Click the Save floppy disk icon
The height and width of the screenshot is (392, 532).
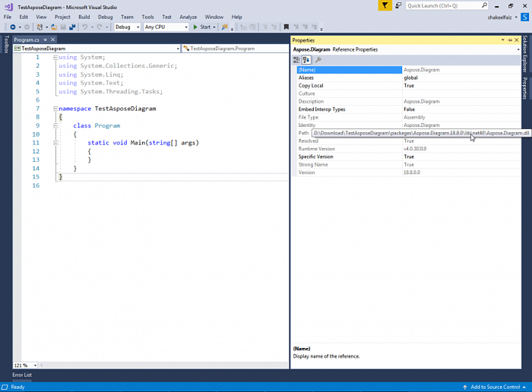(63, 27)
